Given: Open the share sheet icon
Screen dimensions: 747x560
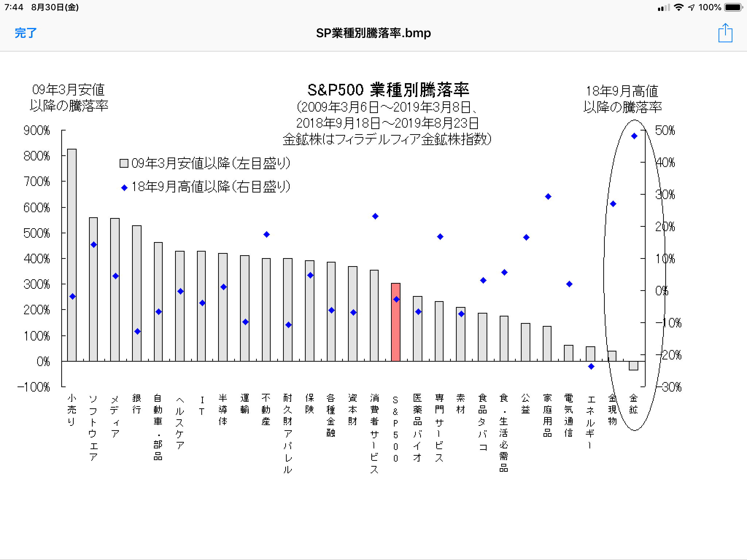Looking at the screenshot, I should point(725,33).
